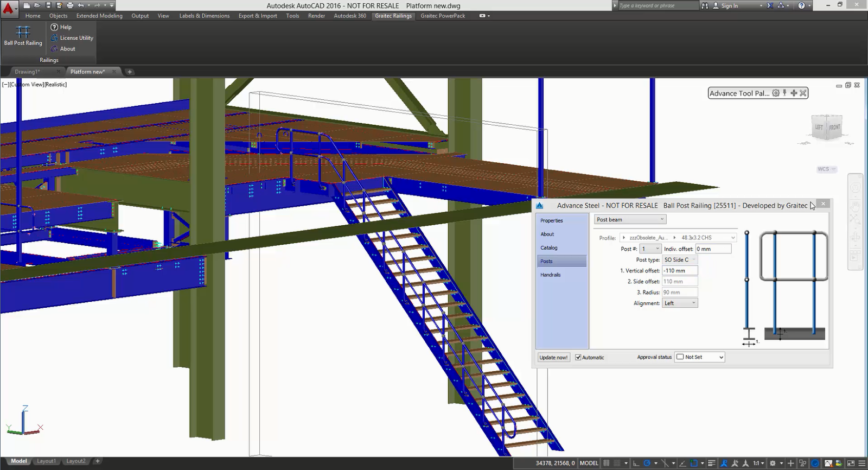Open the License Utility
Screen dimensions: 868x470
pyautogui.click(x=72, y=38)
